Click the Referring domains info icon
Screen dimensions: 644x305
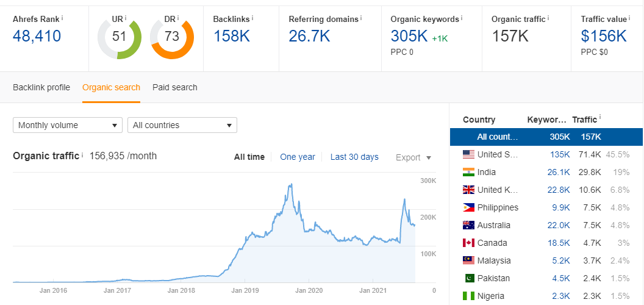360,18
